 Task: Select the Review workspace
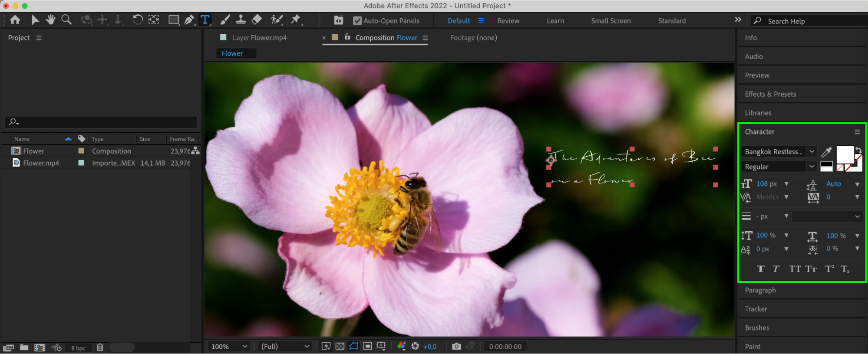pyautogui.click(x=508, y=21)
